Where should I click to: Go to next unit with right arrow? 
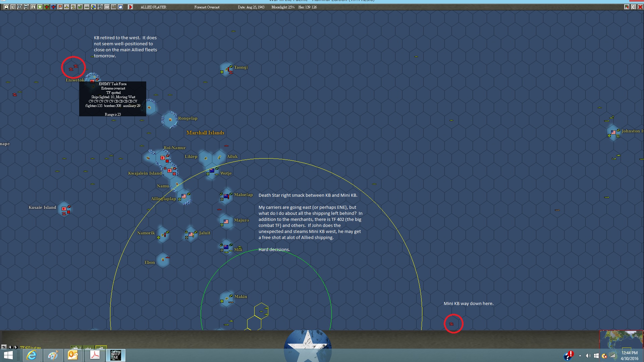pos(15,347)
